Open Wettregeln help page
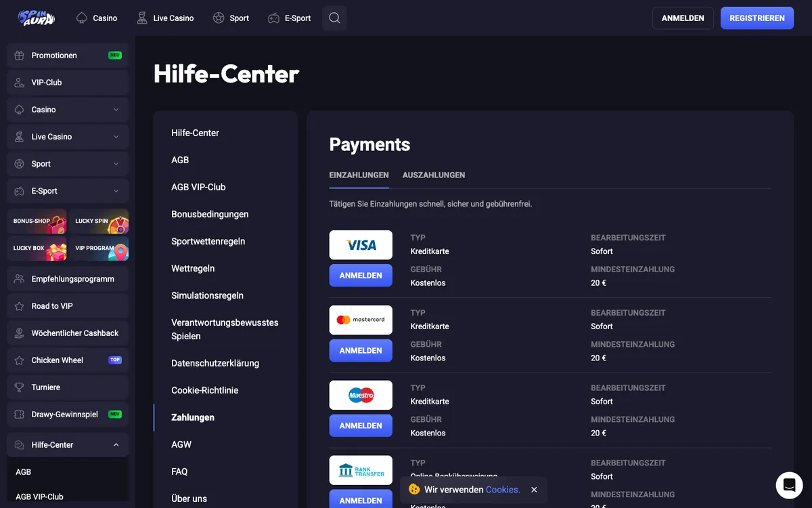 193,268
